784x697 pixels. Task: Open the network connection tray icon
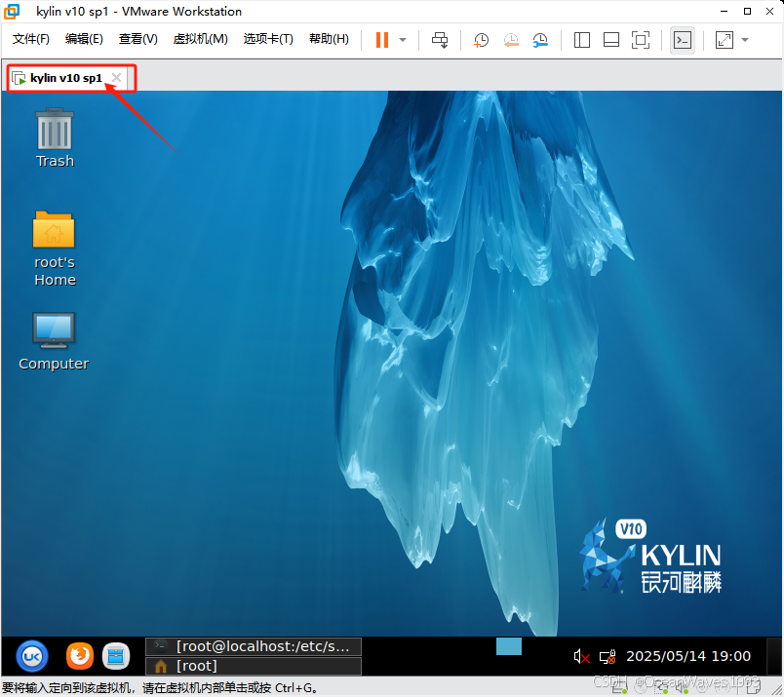(x=608, y=656)
